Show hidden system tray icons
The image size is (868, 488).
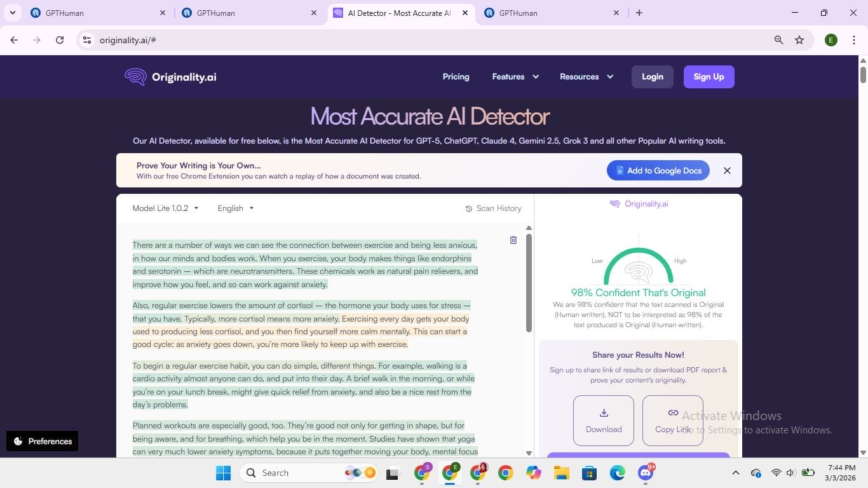736,473
